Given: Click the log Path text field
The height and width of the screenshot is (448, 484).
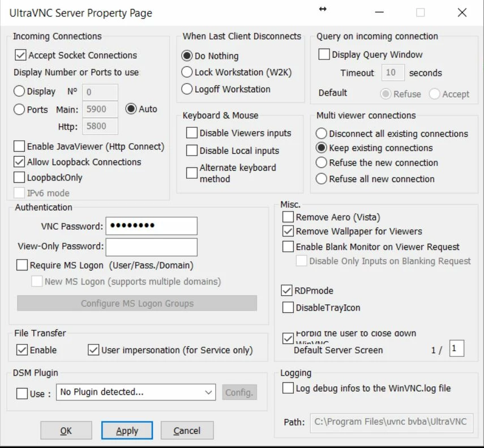Looking at the screenshot, I should 391,422.
